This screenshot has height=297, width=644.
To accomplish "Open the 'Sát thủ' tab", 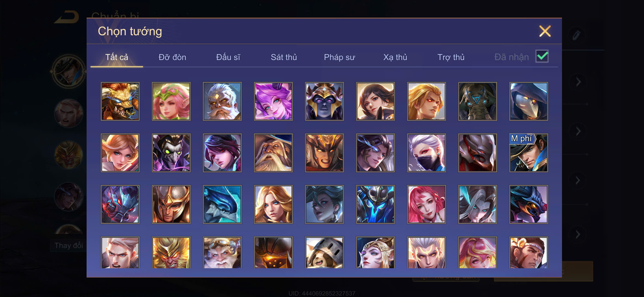I will click(284, 57).
